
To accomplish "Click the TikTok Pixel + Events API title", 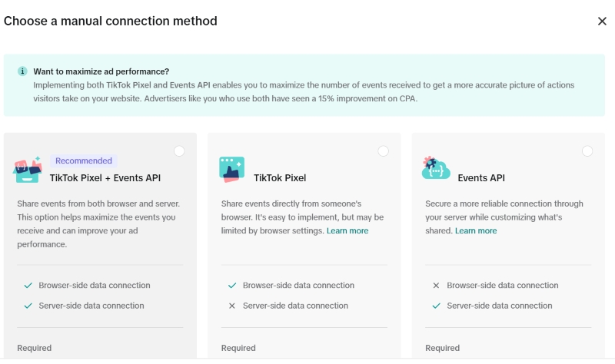I will [105, 178].
